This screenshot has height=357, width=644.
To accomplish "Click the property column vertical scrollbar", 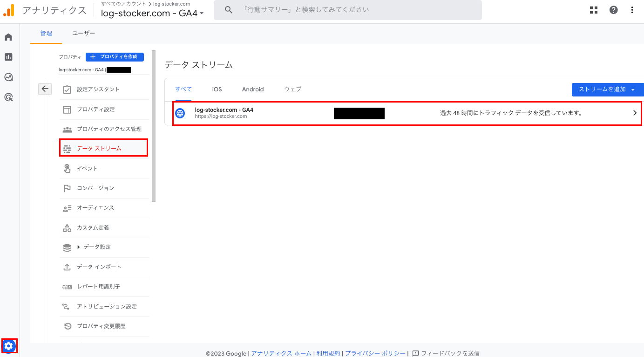I will 154,126.
